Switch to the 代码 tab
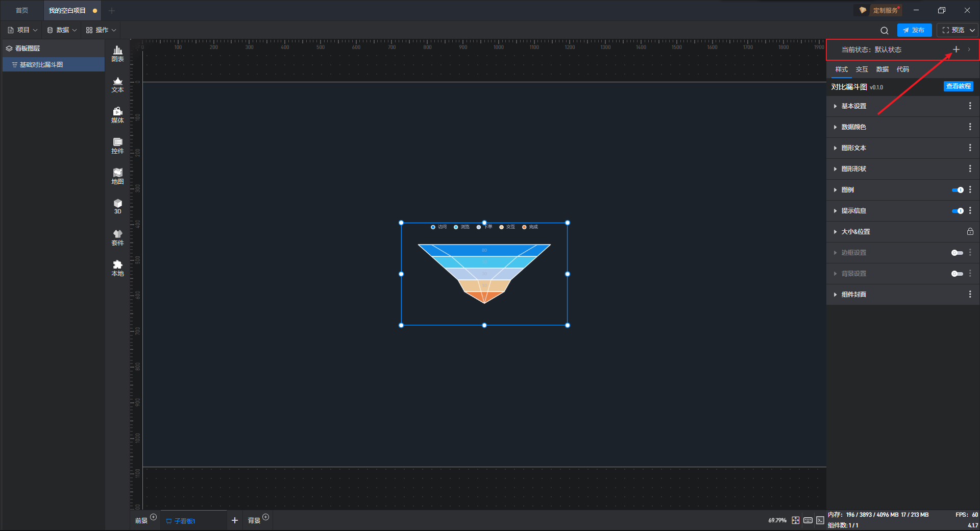Screen dimensions: 980x531 coord(902,69)
